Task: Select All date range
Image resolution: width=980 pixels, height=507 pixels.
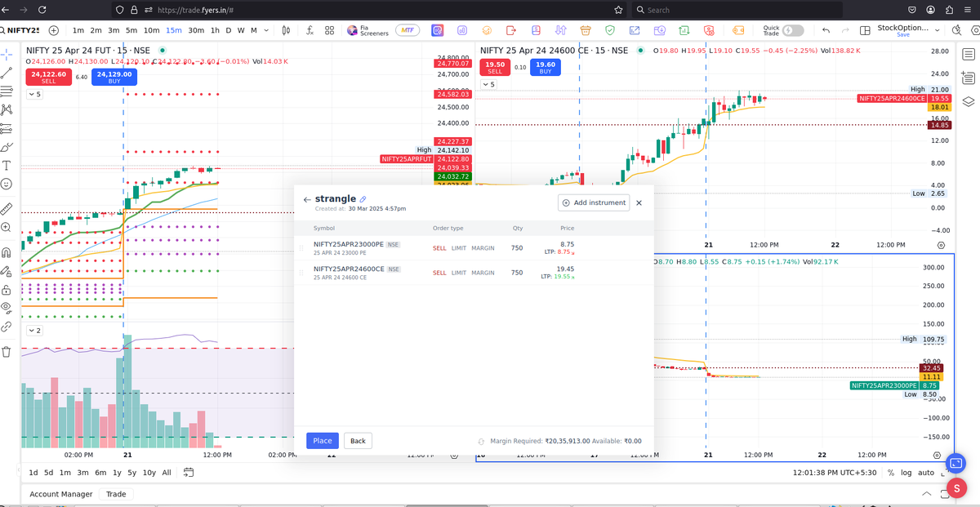Action: pyautogui.click(x=167, y=473)
